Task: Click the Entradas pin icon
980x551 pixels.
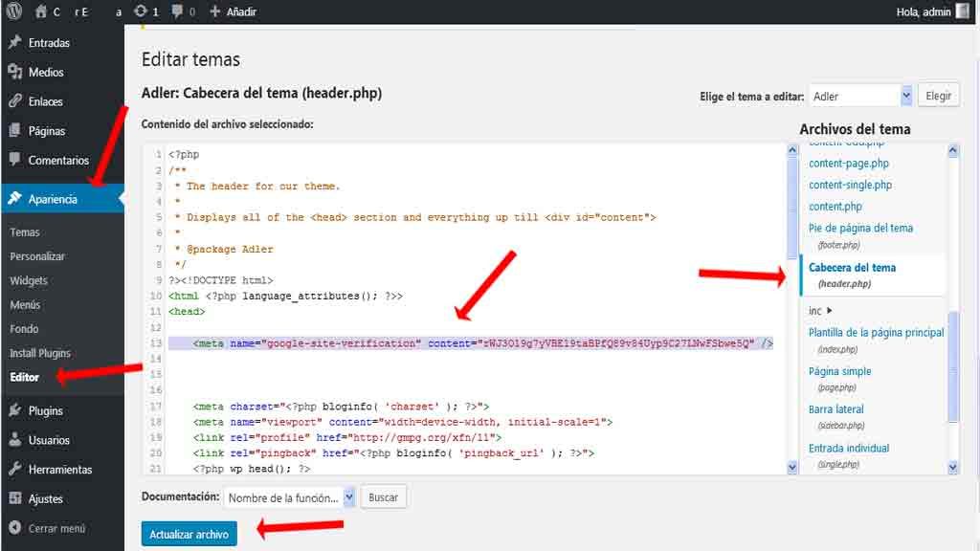Action: pos(15,42)
